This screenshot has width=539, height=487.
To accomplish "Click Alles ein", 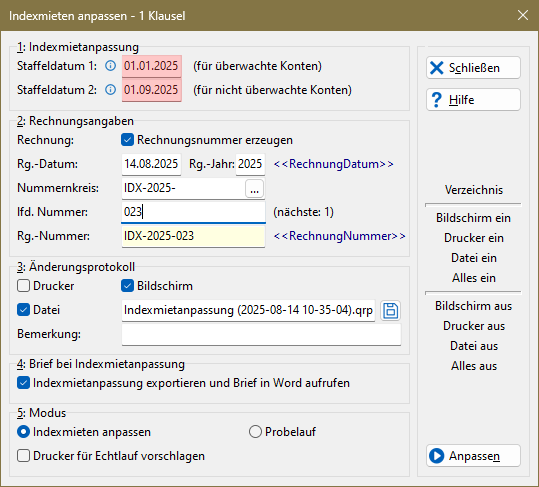I will tap(473, 278).
